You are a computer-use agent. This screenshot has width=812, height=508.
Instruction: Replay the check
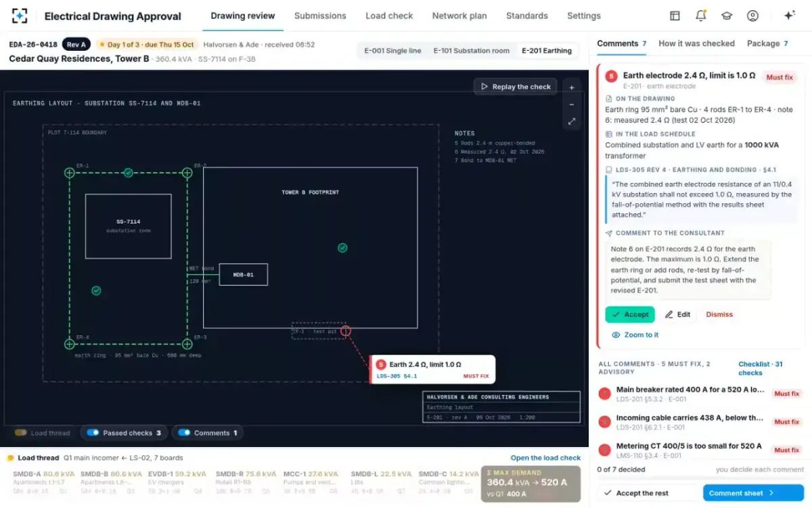coord(516,87)
